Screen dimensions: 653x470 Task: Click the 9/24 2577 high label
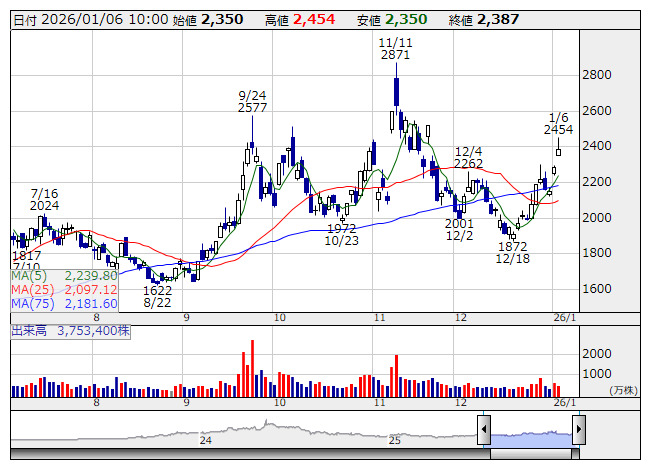coord(252,102)
